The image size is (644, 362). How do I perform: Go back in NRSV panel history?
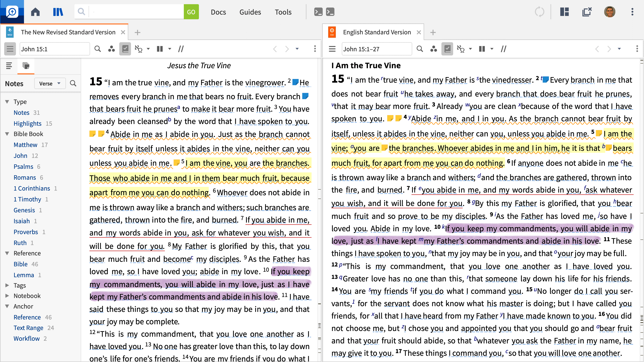pos(275,49)
